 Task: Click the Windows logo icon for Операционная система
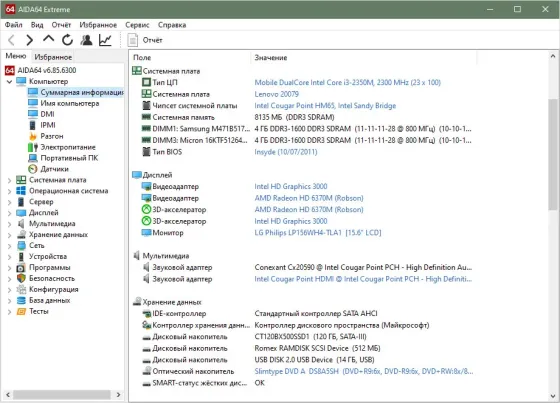click(21, 191)
